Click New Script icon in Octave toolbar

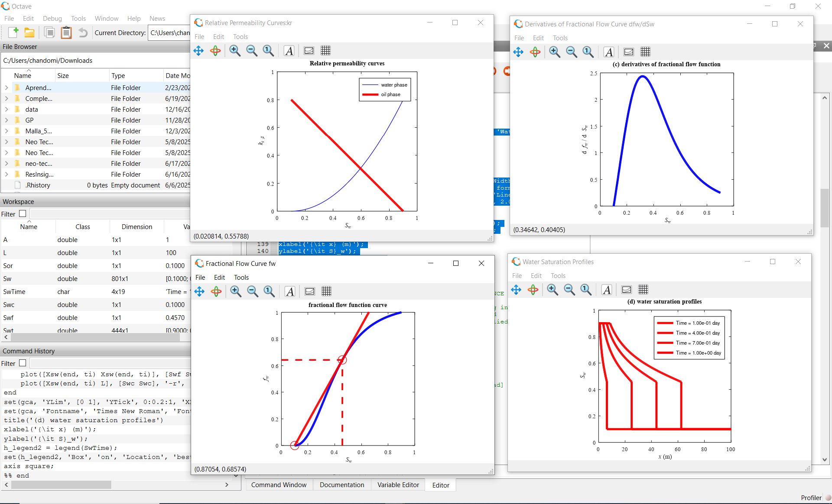click(13, 32)
